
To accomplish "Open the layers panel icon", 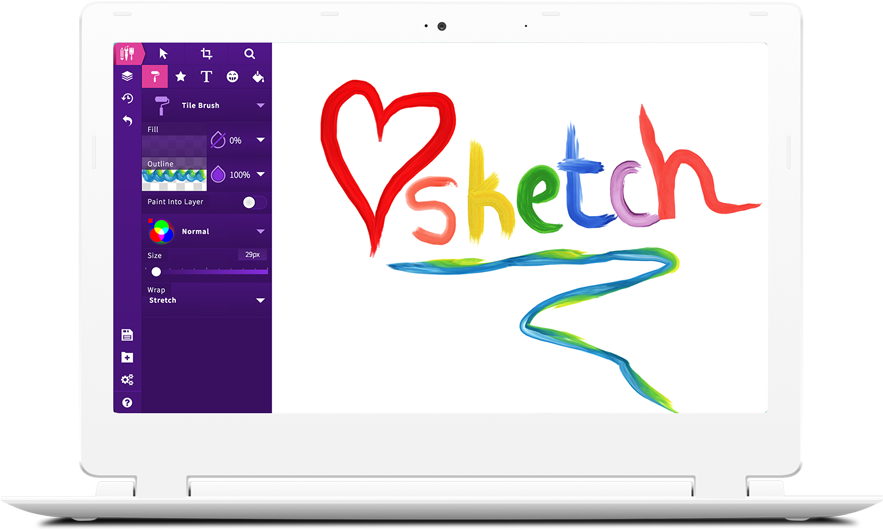I will coord(127,76).
